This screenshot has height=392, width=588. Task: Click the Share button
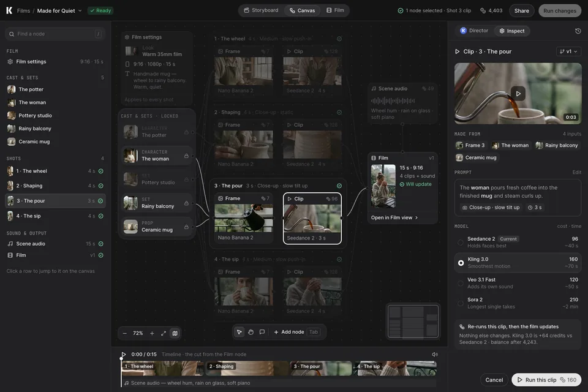(521, 10)
